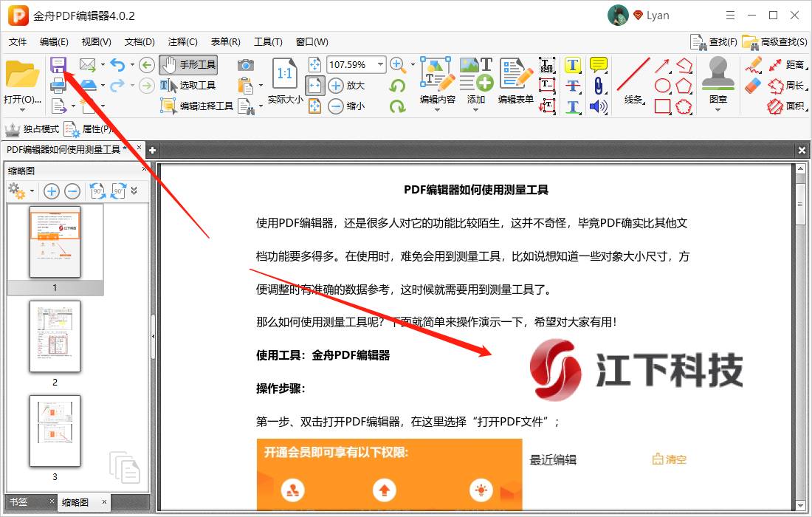
Task: Select the Perimeter (周长) measuring tool
Action: 787,86
